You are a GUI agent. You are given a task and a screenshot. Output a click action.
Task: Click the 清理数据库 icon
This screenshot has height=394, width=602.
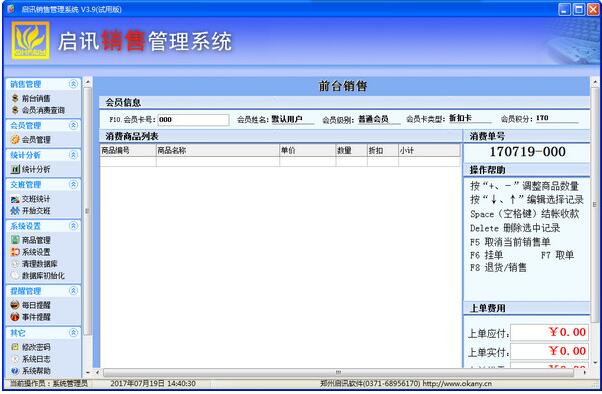coord(15,264)
